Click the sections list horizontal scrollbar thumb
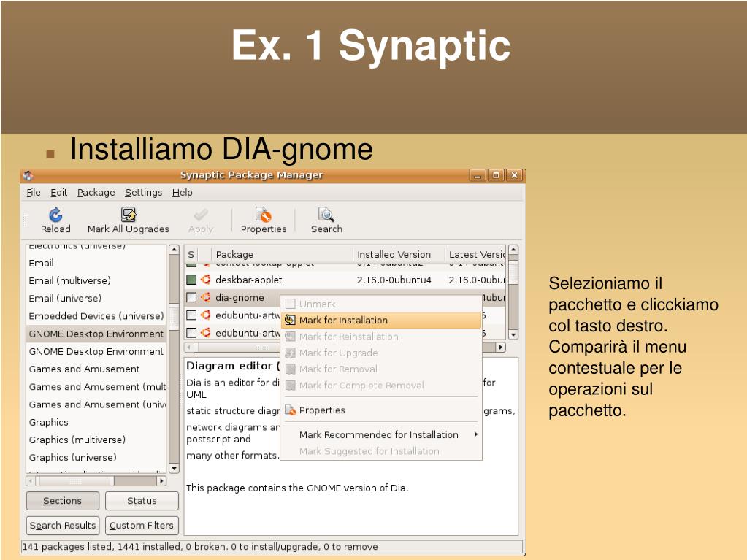This screenshot has height=560, width=747. [x=74, y=481]
